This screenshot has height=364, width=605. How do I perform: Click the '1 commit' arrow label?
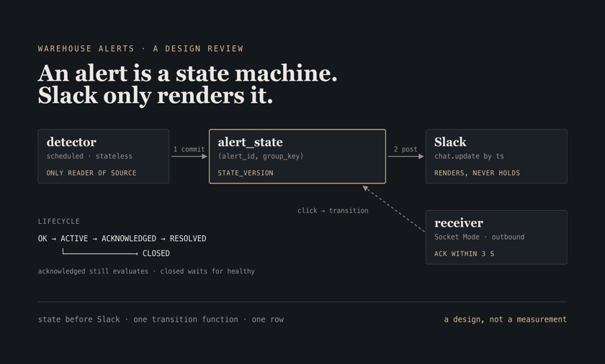[x=189, y=149]
